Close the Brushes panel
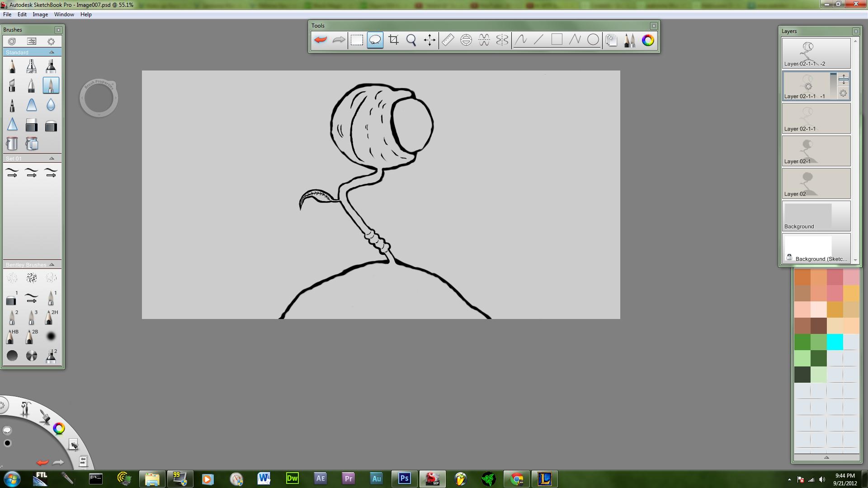Image resolution: width=868 pixels, height=488 pixels. [58, 30]
